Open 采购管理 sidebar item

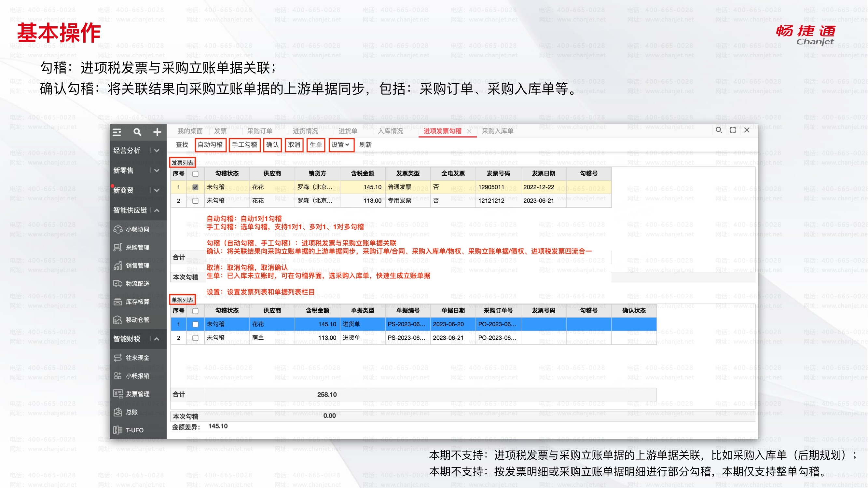(x=137, y=248)
